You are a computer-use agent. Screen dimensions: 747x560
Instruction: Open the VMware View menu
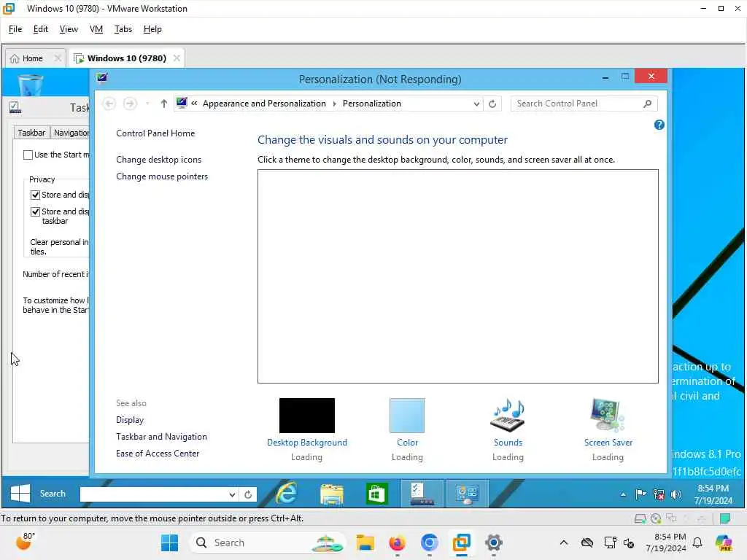[x=69, y=29]
